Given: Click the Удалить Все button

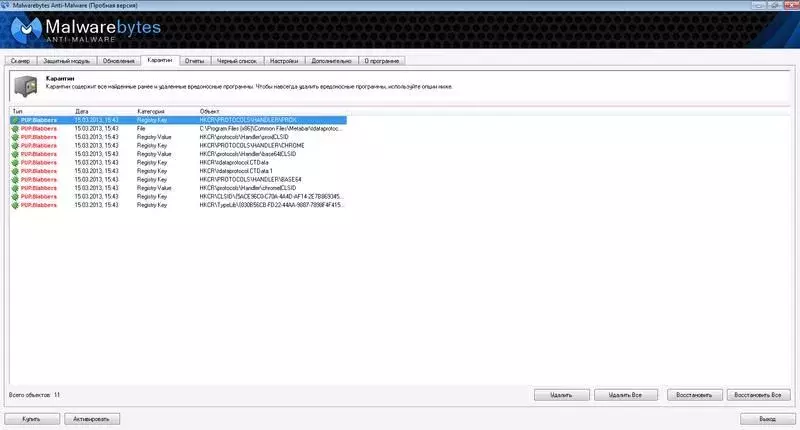Looking at the screenshot, I should click(626, 395).
